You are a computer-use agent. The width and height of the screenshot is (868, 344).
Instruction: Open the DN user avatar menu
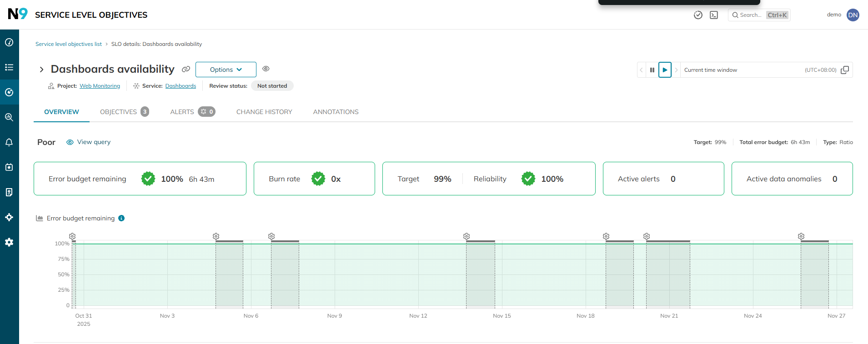click(x=853, y=15)
